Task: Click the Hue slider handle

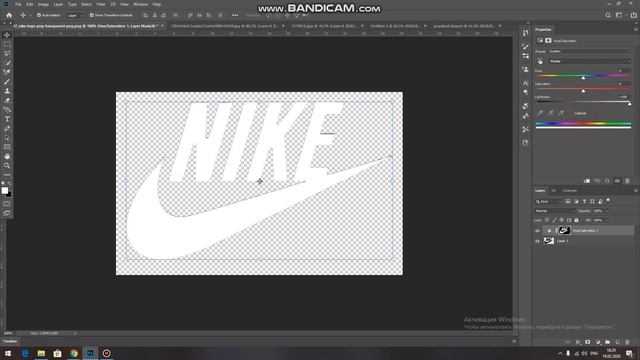Action: [583, 78]
